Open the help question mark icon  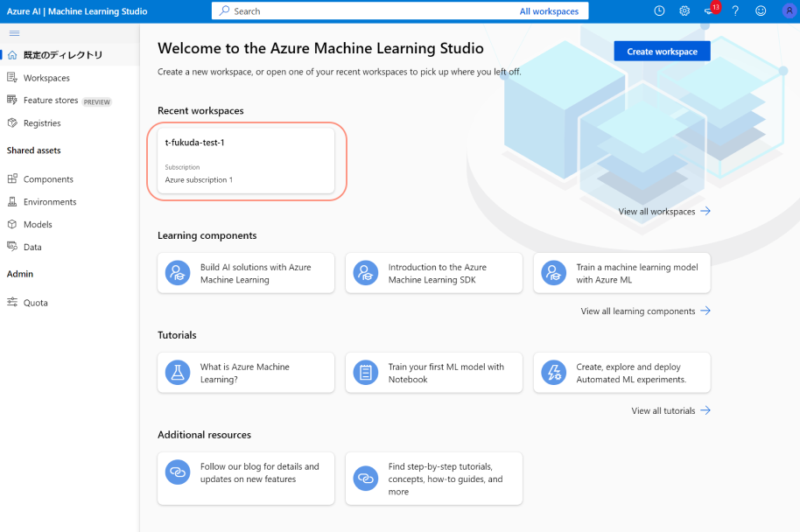point(735,11)
